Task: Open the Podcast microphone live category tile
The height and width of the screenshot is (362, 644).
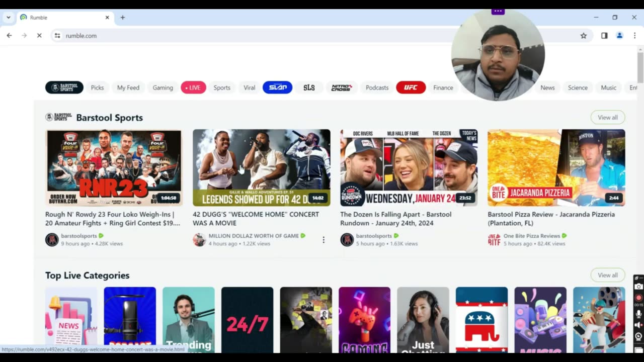Action: pos(130,320)
